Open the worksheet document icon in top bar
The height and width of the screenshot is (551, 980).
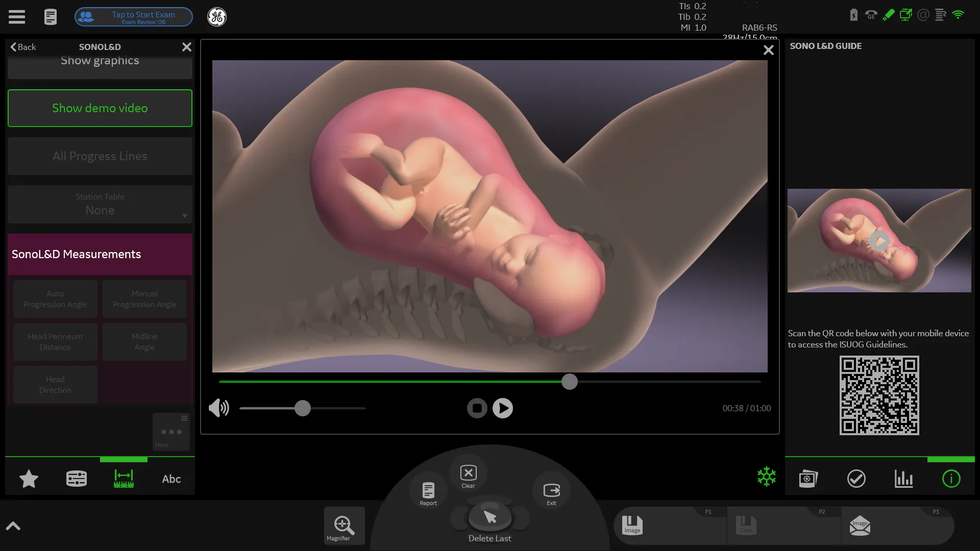[50, 17]
